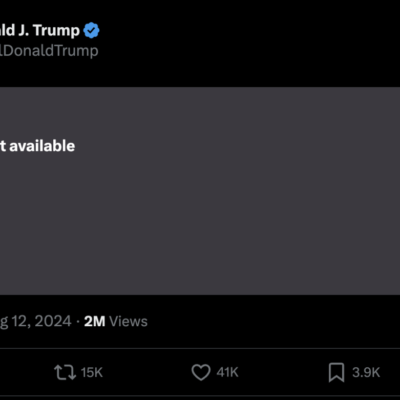Click the blue verified checkmark badge
The height and width of the screenshot is (400, 400).
click(x=91, y=30)
